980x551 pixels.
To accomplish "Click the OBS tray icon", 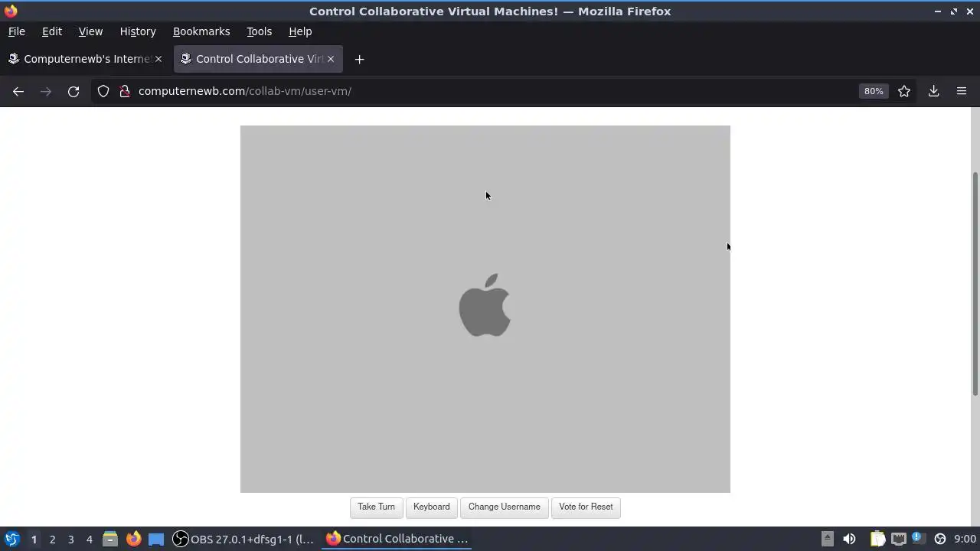I will pos(940,539).
